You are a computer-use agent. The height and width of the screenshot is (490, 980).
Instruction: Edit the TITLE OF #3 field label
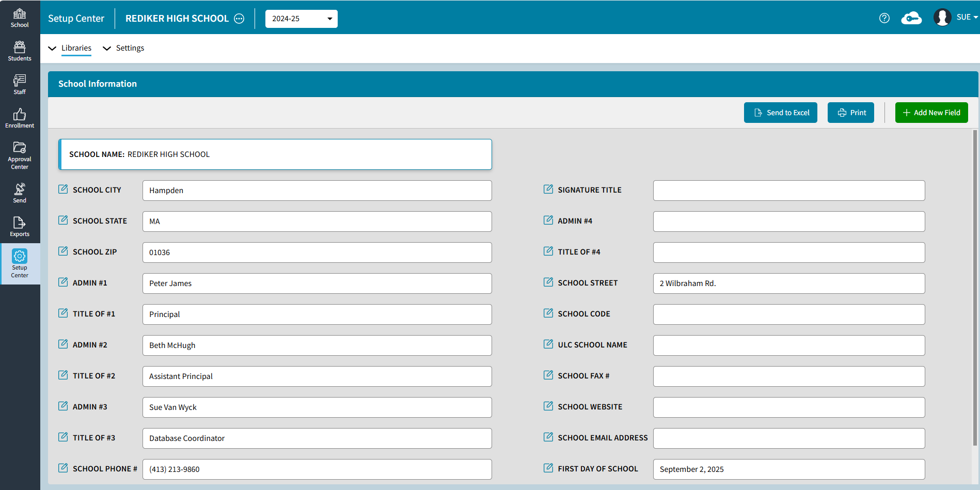(x=63, y=437)
